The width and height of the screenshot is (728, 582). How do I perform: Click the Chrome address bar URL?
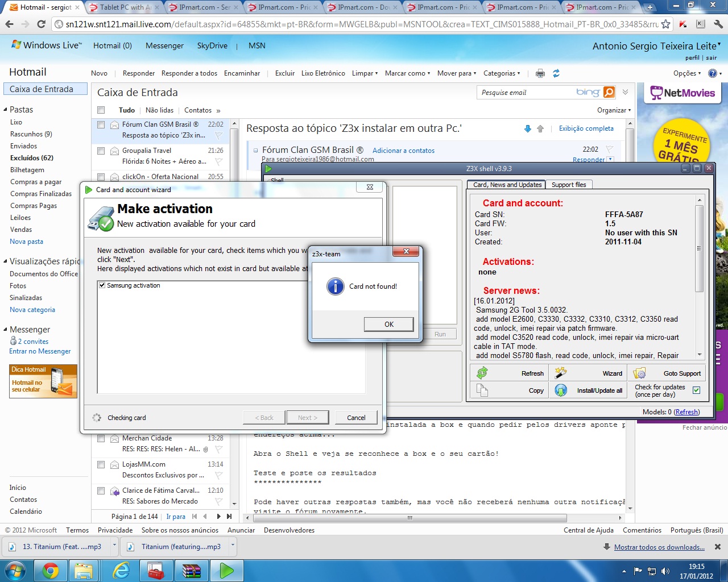tap(362, 24)
